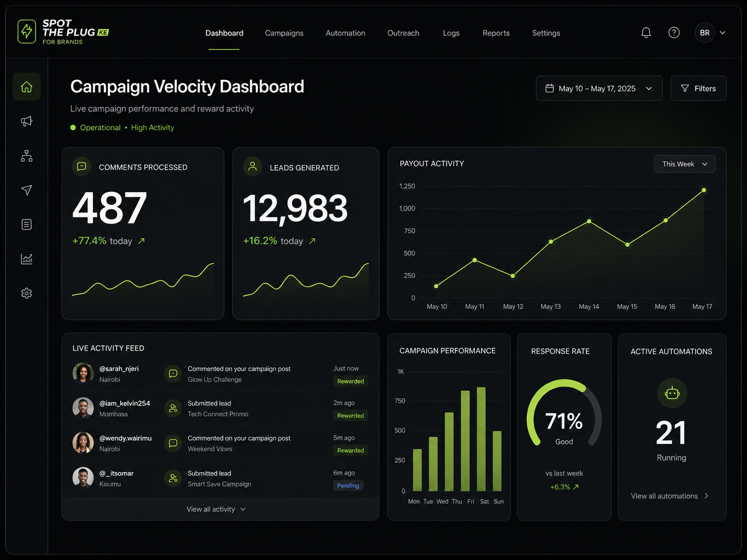The width and height of the screenshot is (747, 560).
Task: Click the lead icon in _itsomar's row
Action: [x=173, y=478]
